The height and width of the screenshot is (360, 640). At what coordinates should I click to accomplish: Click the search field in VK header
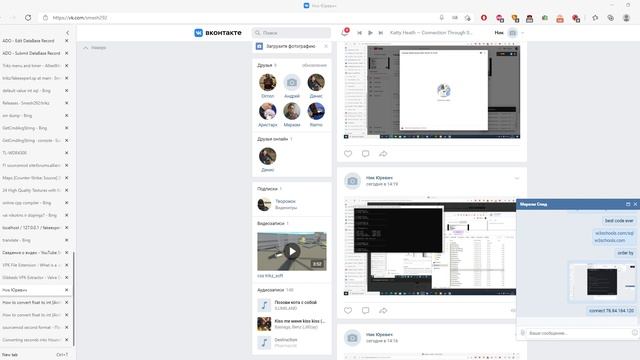[x=291, y=33]
